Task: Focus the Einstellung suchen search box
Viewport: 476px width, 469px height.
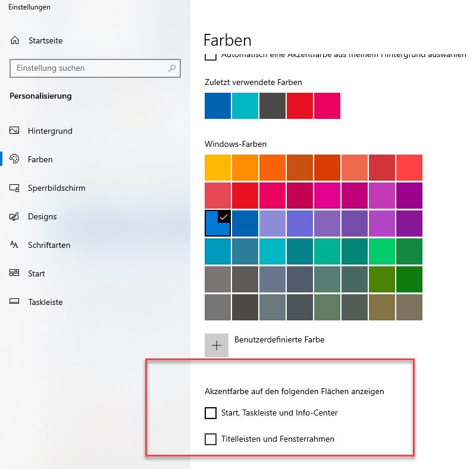Action: (95, 68)
